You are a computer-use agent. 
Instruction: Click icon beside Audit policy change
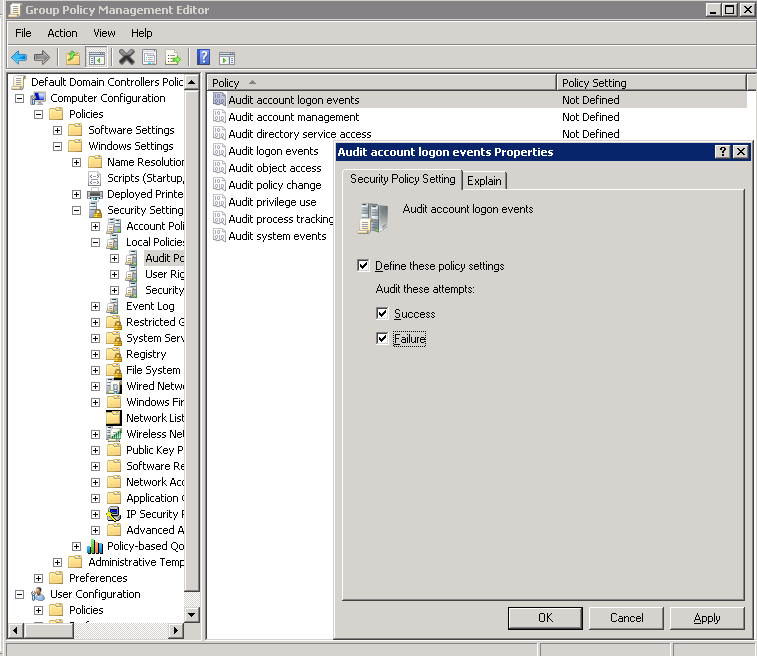coord(219,184)
